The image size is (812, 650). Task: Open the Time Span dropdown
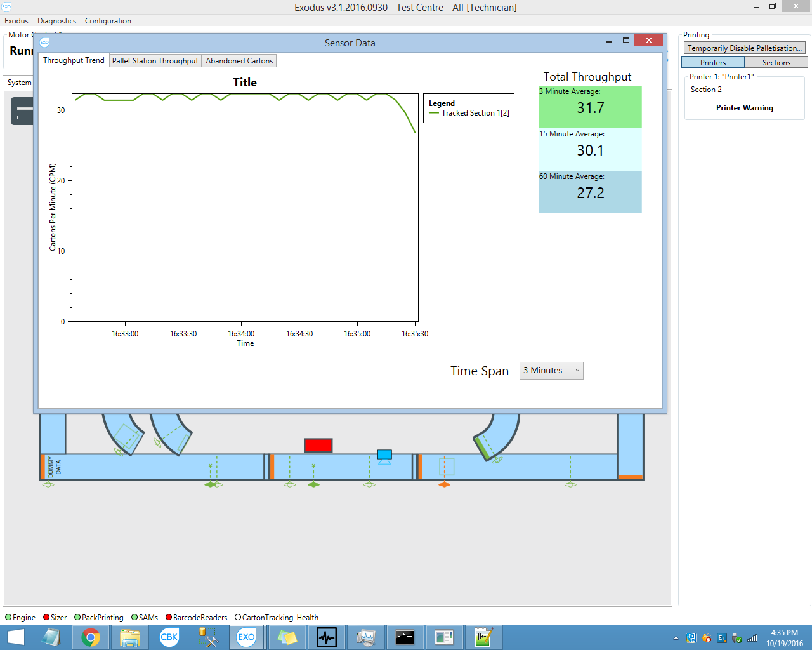pos(551,371)
